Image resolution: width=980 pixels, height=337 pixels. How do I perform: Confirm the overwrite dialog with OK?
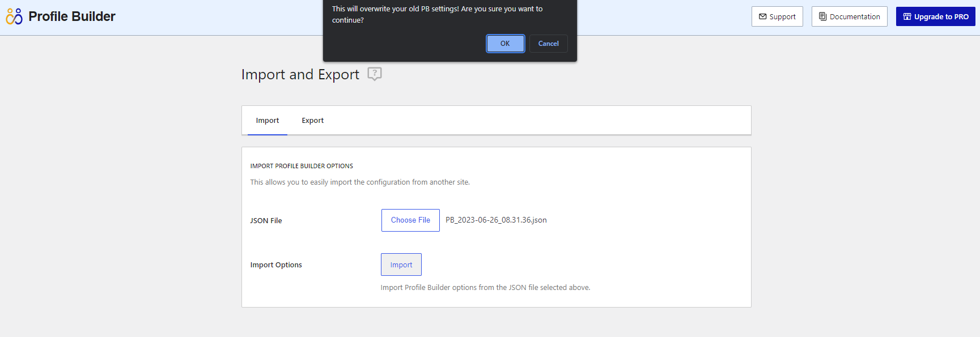point(505,44)
